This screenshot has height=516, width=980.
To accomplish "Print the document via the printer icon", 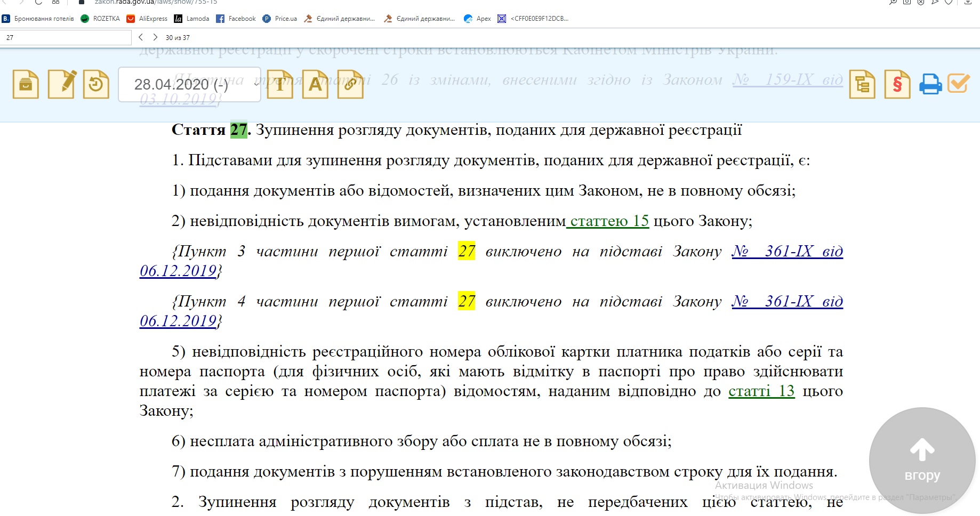I will coord(931,84).
